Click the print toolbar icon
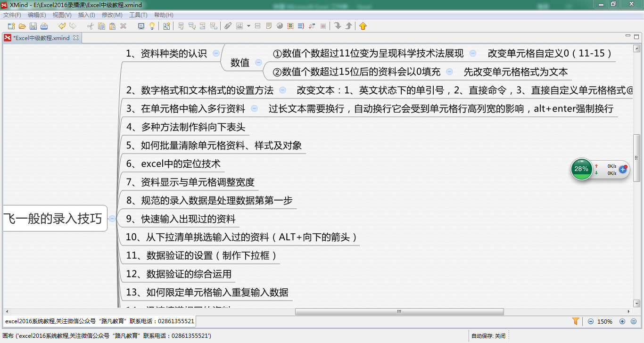The image size is (644, 343). [x=44, y=26]
